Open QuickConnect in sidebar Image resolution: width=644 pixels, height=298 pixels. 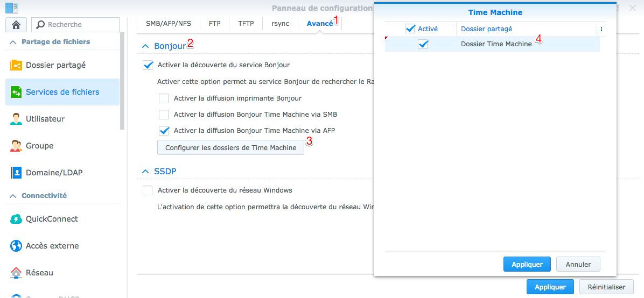tap(62, 219)
